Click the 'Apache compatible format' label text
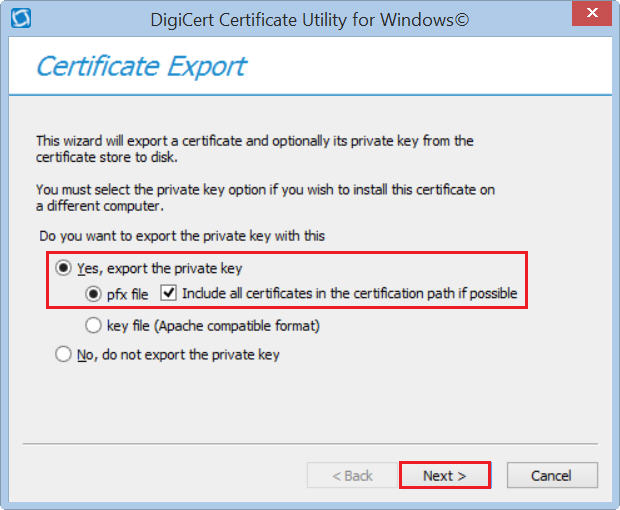This screenshot has width=620, height=510. [213, 325]
